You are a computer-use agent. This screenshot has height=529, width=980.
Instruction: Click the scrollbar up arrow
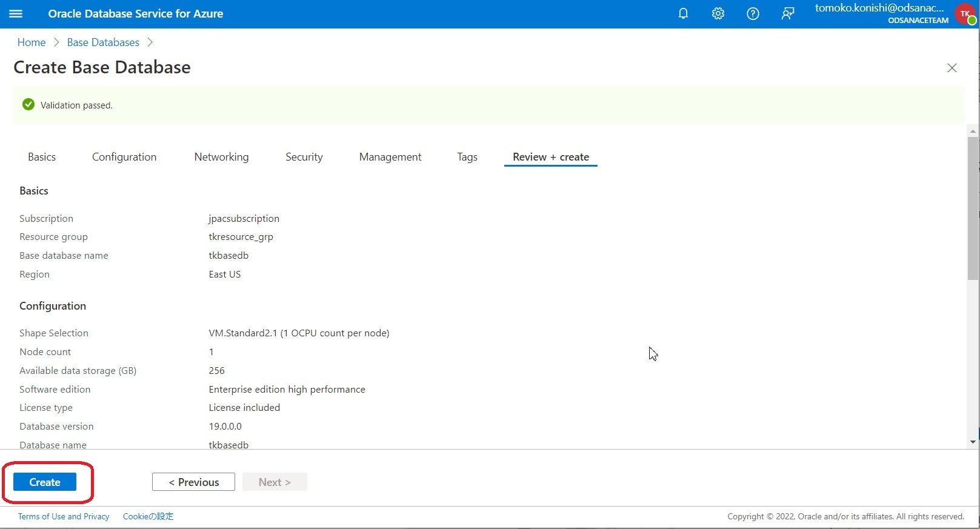point(973,131)
